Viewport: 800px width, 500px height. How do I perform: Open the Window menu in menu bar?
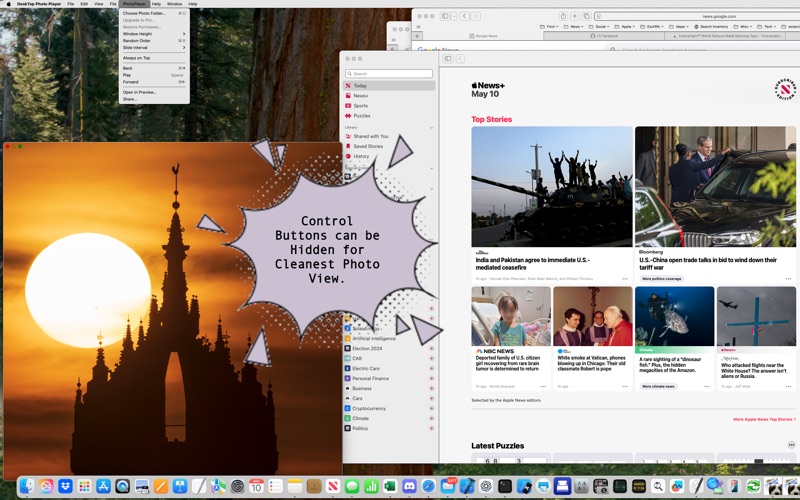[x=174, y=4]
